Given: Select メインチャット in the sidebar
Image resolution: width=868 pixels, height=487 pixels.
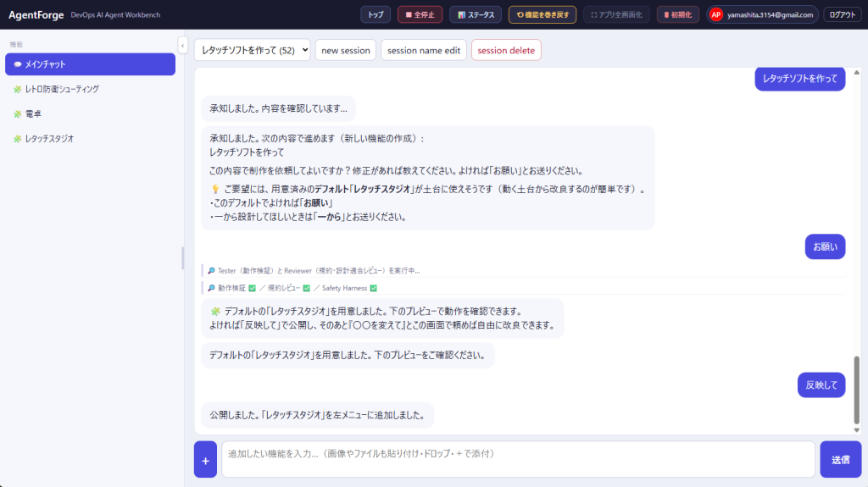Looking at the screenshot, I should pyautogui.click(x=90, y=64).
